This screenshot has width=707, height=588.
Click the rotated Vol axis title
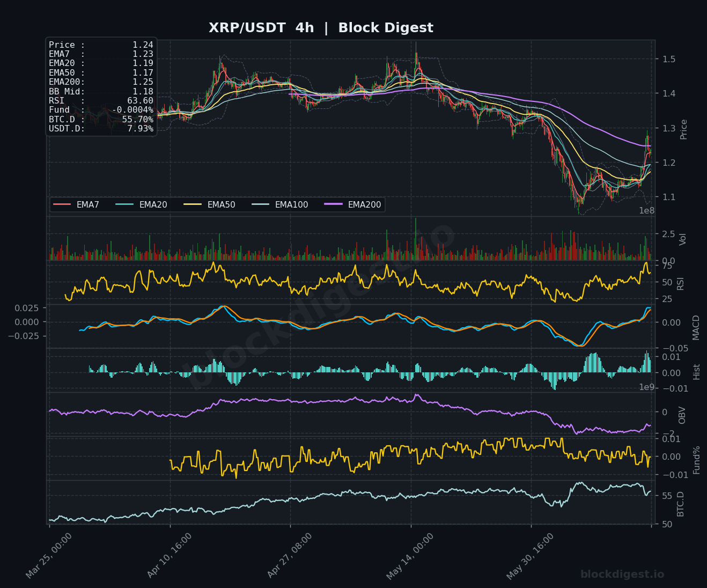tap(683, 239)
